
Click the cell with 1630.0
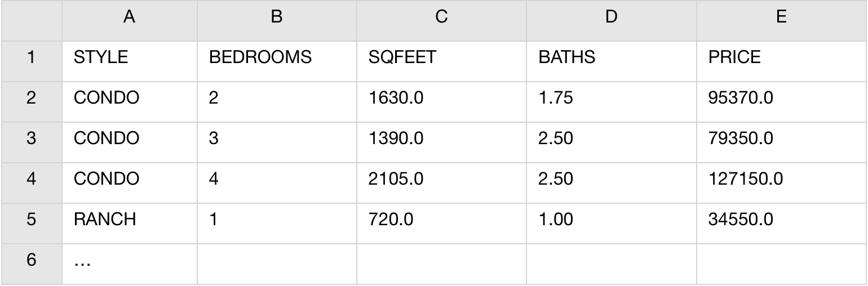[441, 97]
